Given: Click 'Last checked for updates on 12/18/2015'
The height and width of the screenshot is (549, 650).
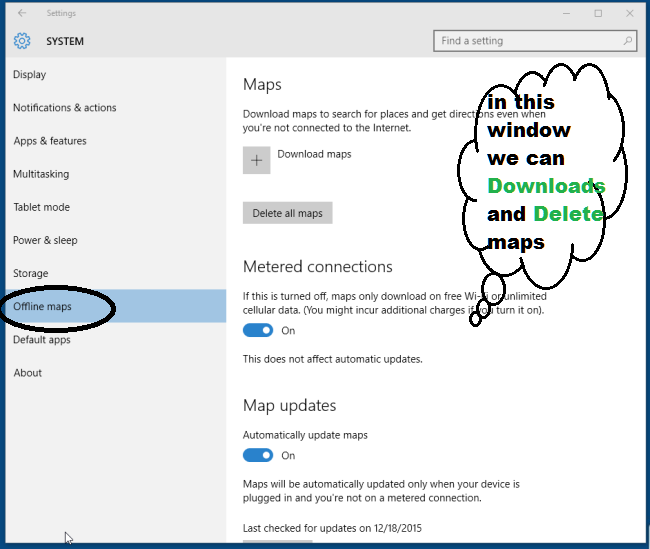Looking at the screenshot, I should point(332,528).
